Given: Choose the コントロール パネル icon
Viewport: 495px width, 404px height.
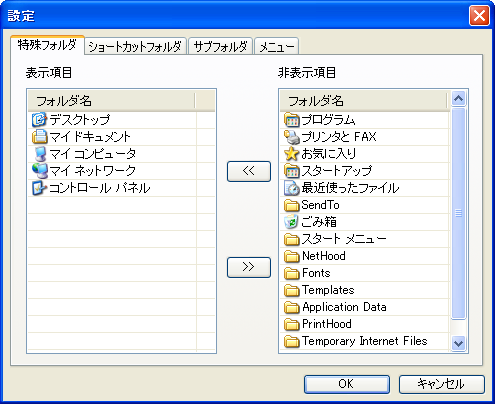Looking at the screenshot, I should 39,188.
